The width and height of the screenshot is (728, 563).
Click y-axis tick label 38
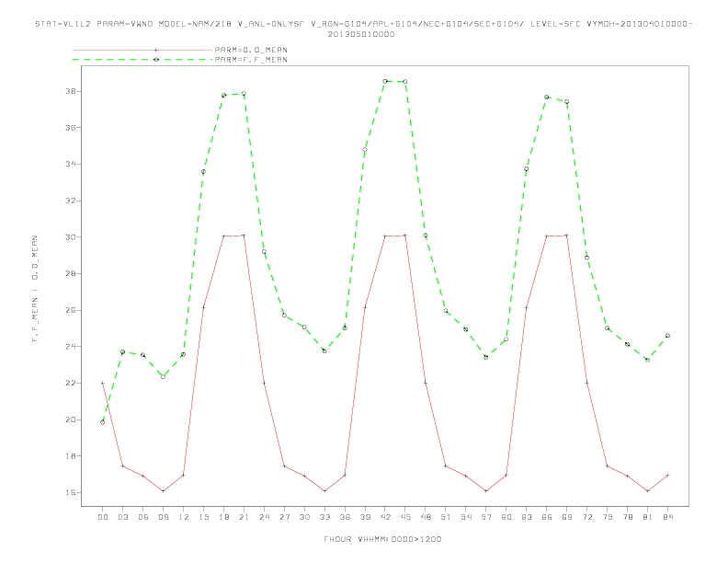pyautogui.click(x=71, y=91)
